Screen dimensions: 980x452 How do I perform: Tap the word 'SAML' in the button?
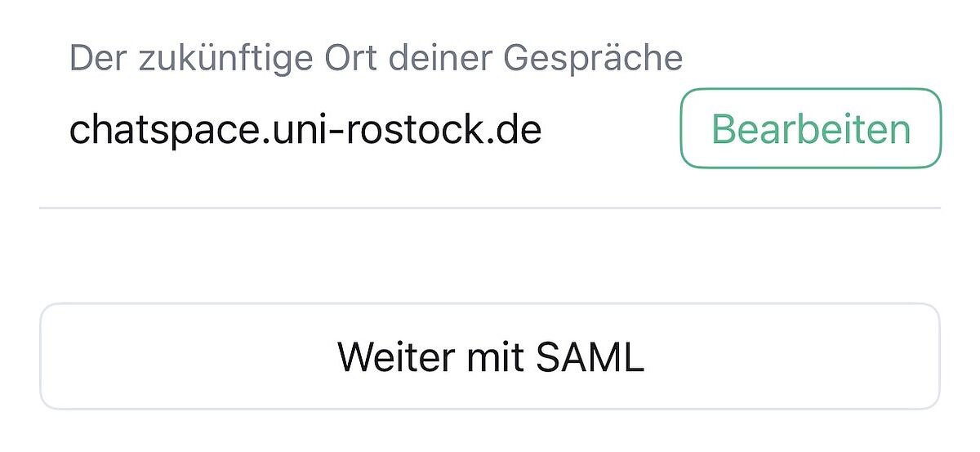tap(590, 357)
